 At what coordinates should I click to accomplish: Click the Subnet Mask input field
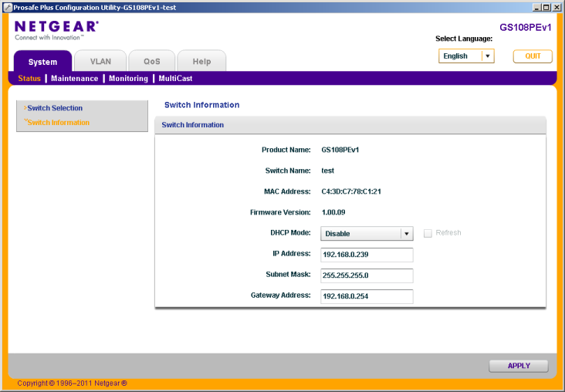(367, 275)
